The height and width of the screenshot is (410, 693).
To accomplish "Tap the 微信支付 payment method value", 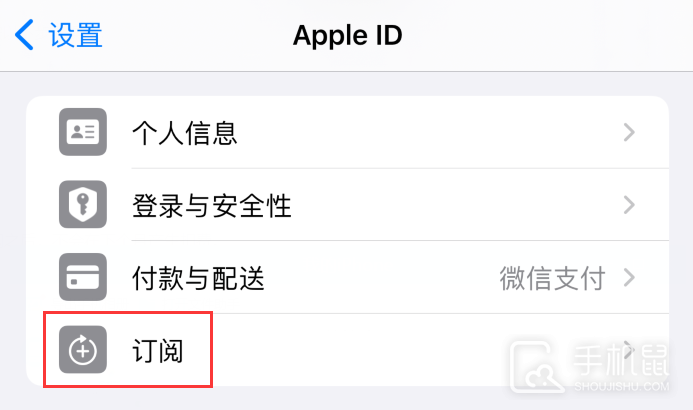I will coord(552,278).
